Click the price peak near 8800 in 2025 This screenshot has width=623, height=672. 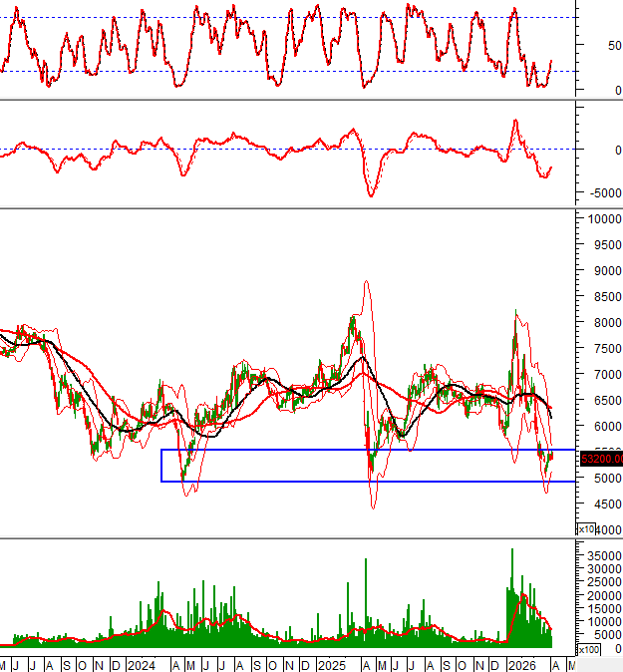366,282
